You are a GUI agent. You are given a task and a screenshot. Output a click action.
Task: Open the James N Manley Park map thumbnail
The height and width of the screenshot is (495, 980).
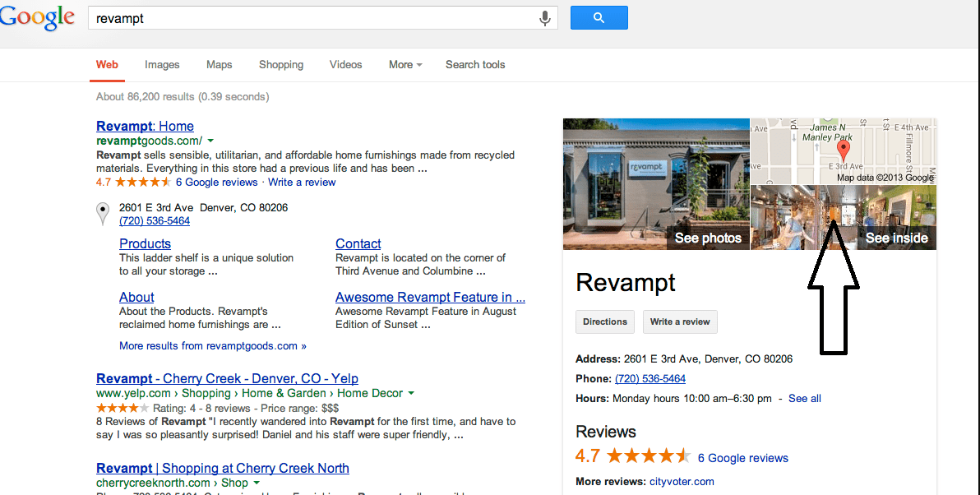(844, 151)
